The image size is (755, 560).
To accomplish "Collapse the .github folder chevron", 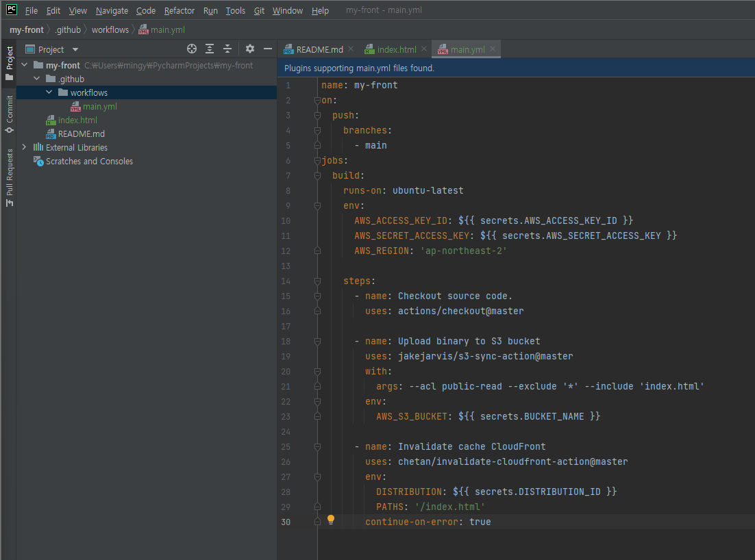I will 36,79.
